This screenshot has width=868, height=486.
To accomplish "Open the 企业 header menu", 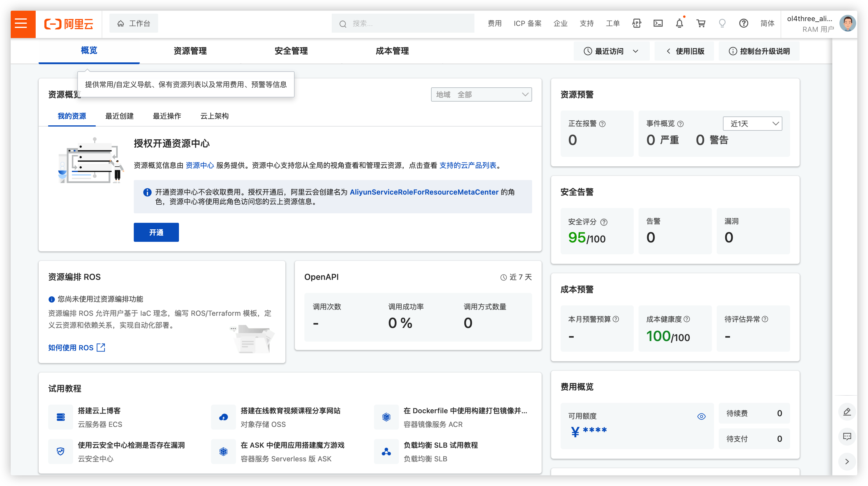I will [560, 23].
